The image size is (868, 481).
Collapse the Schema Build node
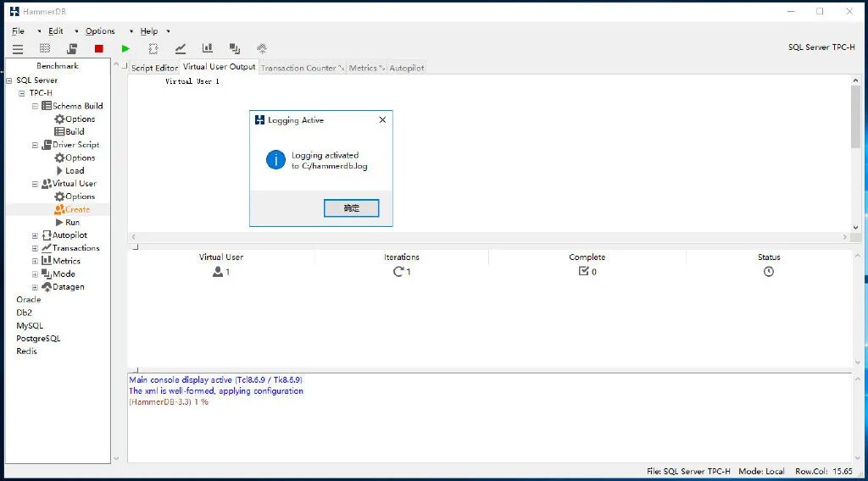click(x=35, y=106)
